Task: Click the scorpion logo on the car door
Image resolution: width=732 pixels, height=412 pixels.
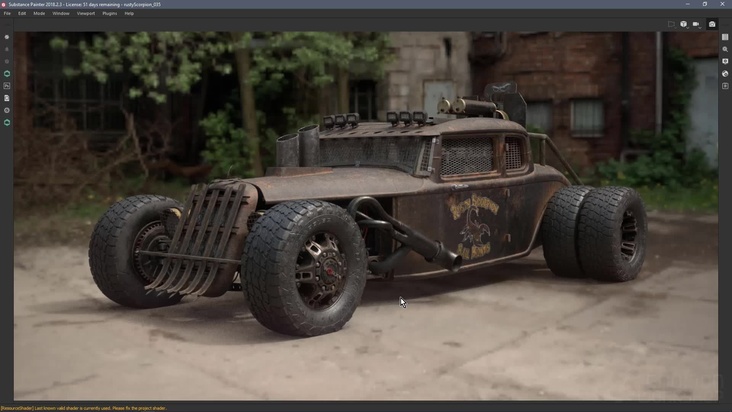Action: 475,227
